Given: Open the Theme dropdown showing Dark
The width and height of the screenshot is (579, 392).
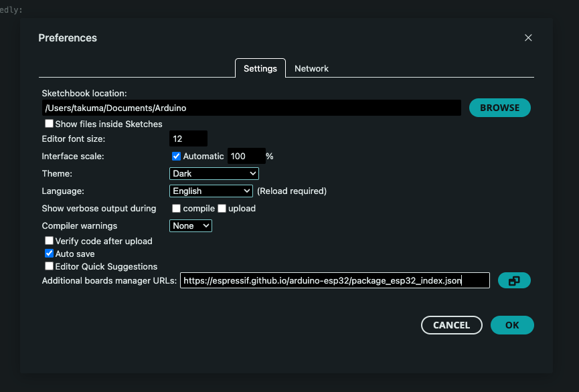Looking at the screenshot, I should (x=214, y=173).
